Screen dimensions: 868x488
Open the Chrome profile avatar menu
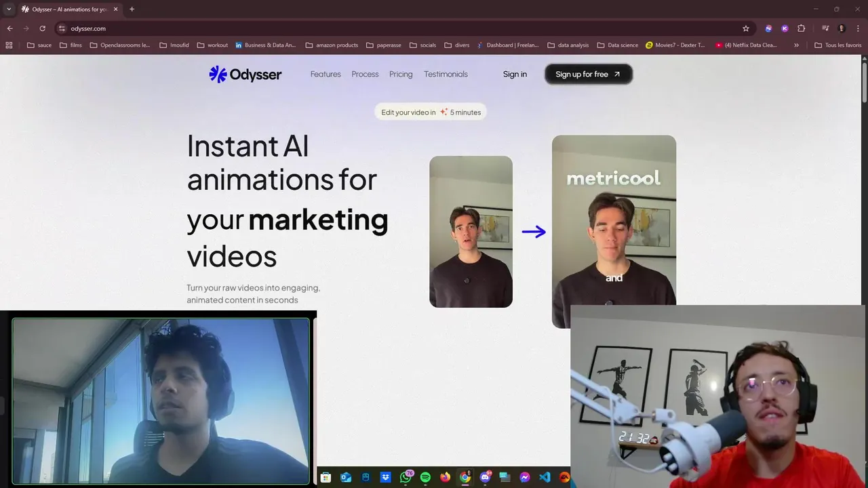[x=842, y=28]
